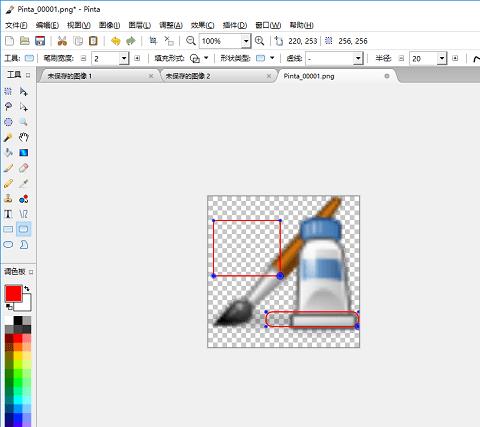Open the fill style dropdown
480x427 pixels.
click(x=206, y=58)
